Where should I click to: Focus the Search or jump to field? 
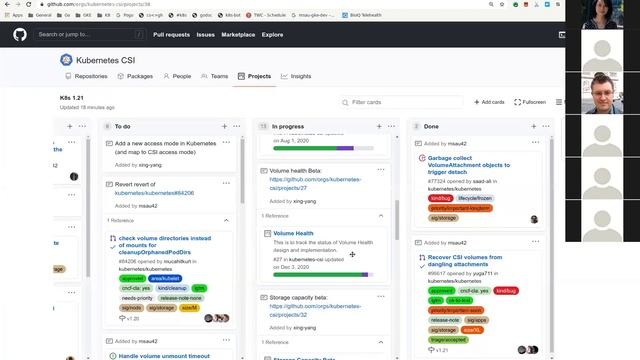89,35
